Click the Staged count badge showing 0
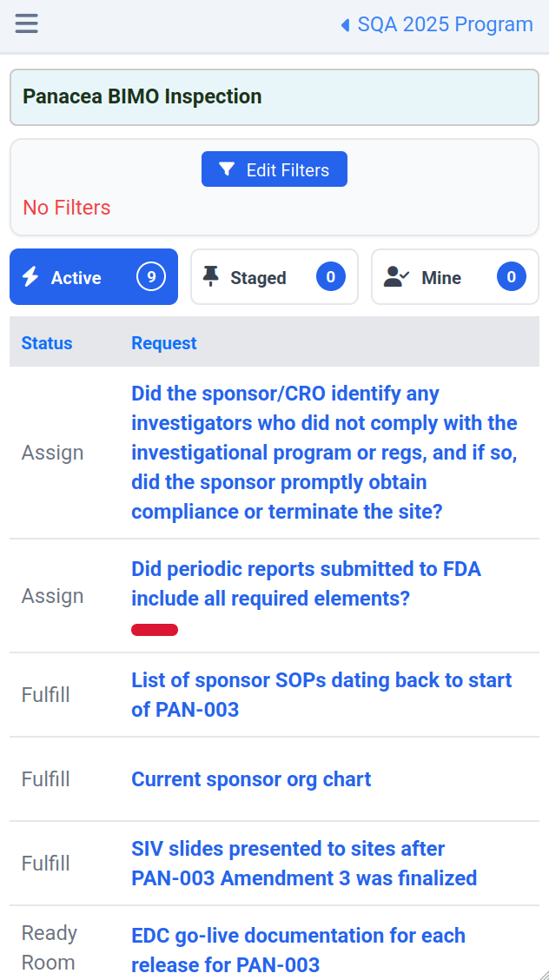This screenshot has width=549, height=980. click(x=330, y=277)
